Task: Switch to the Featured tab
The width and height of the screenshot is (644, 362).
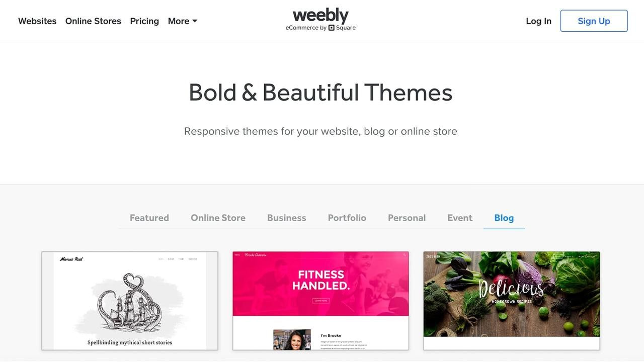Action: 149,218
